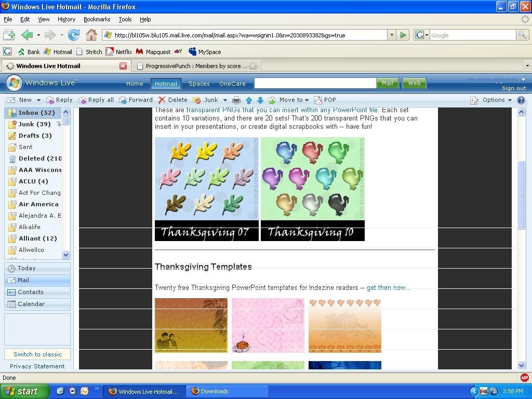532x399 pixels.
Task: Open the account menu arrow above Sign out
Action: (x=523, y=79)
